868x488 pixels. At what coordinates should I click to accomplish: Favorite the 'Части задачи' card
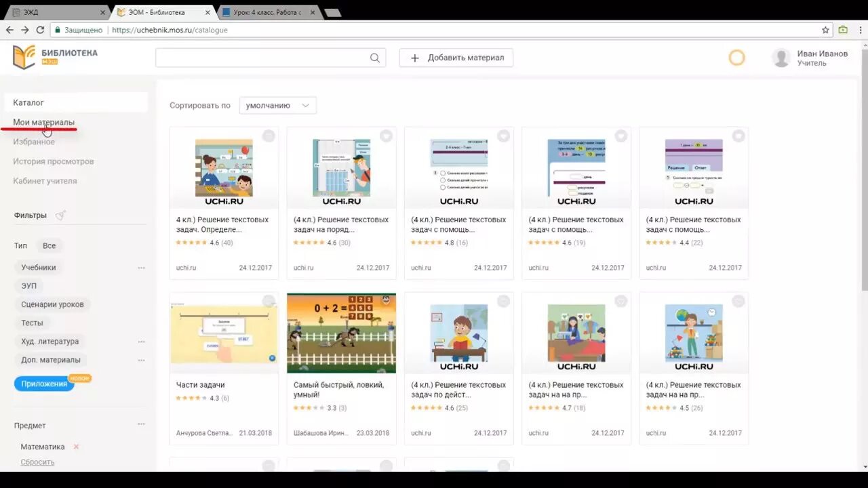269,302
